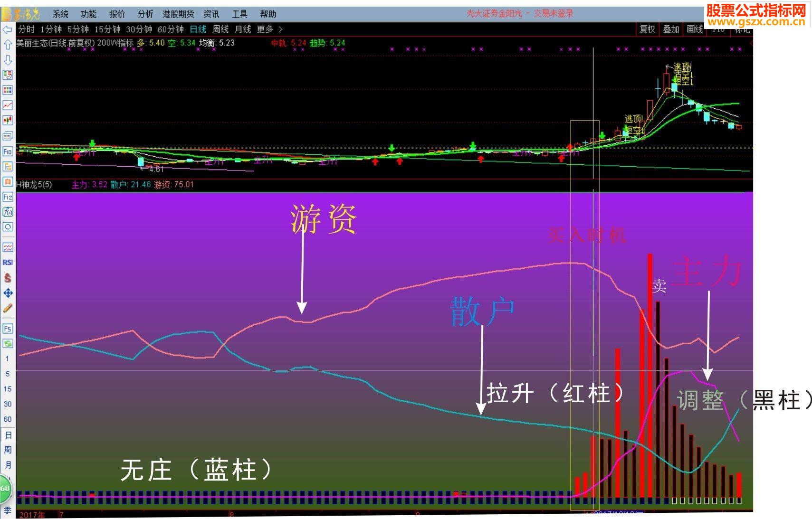
Task: Click the 复权 button
Action: point(648,29)
